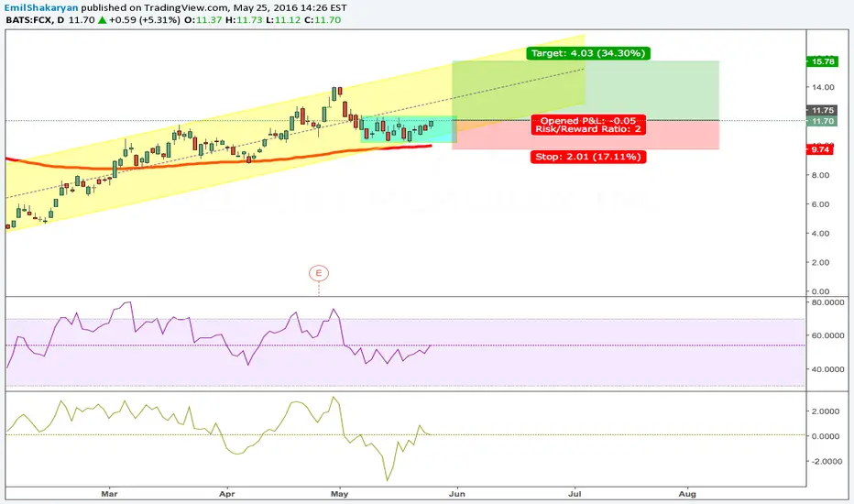Click the H:11.73 high value
The image size is (854, 504).
pos(244,20)
